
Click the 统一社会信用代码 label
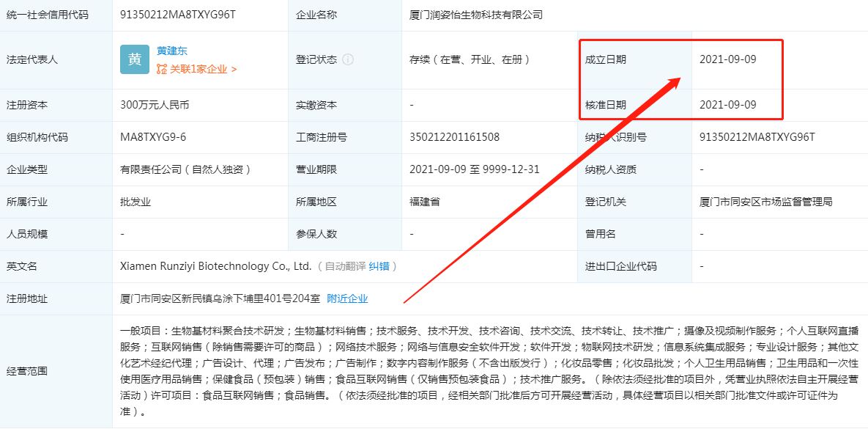pos(47,15)
